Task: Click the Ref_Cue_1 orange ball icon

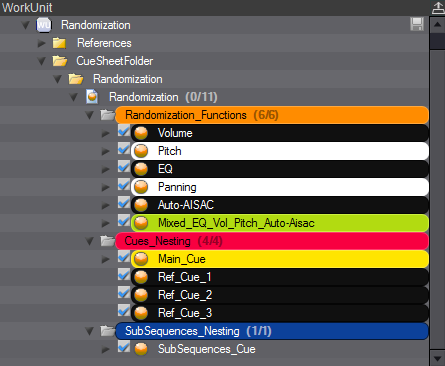Action: [141, 277]
